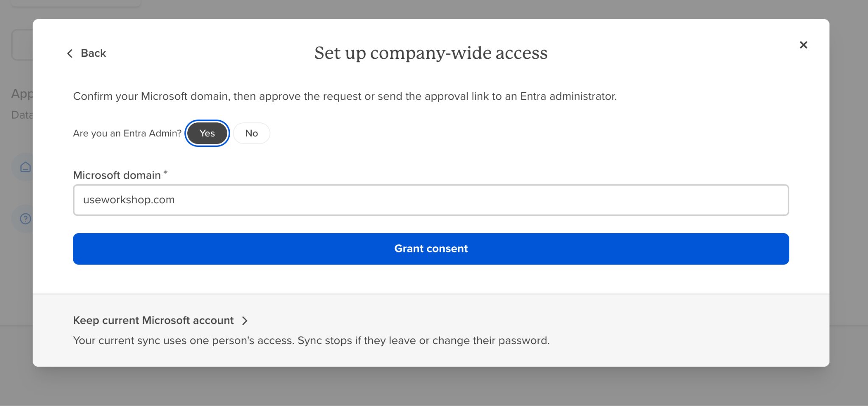Screen dimensions: 868x406
Task: Focus the Microsoft domain text field
Action: pos(431,200)
